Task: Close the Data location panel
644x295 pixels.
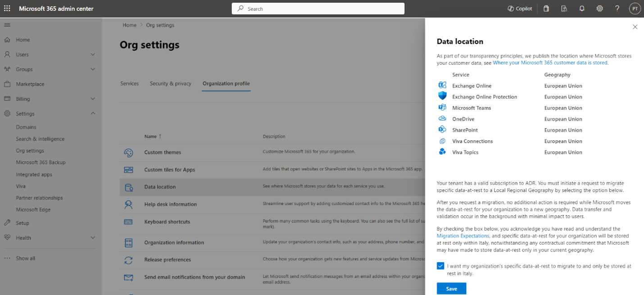Action: point(635,27)
